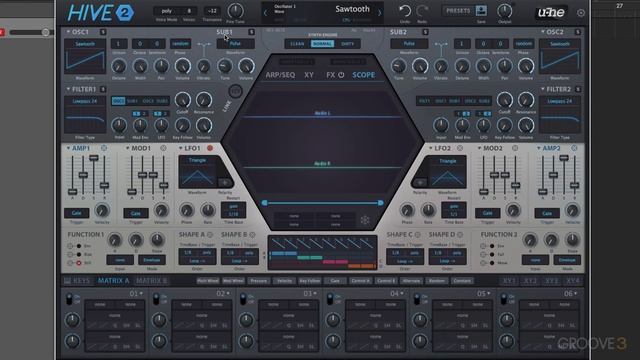Toggle matrix slot 04 on/off switch
This screenshot has width=640, height=360.
330,299
